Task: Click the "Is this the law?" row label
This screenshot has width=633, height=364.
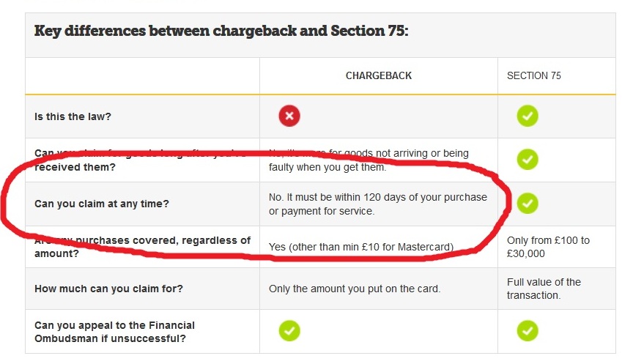Action: pos(72,116)
